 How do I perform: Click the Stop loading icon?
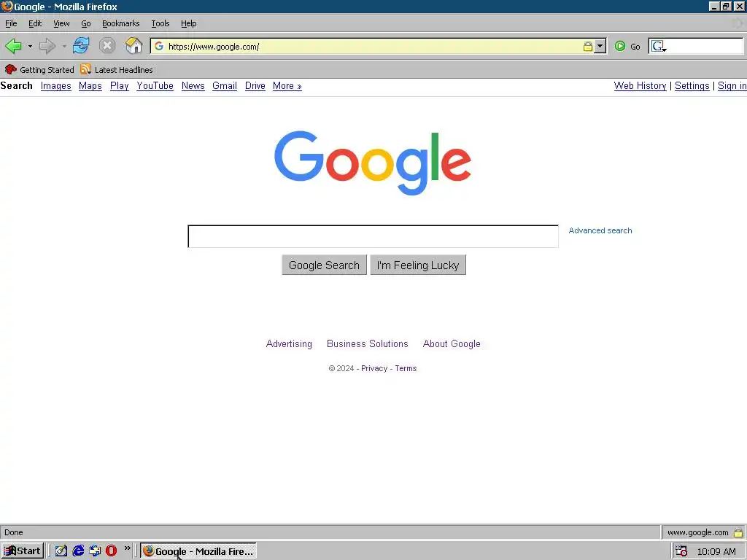[x=107, y=46]
